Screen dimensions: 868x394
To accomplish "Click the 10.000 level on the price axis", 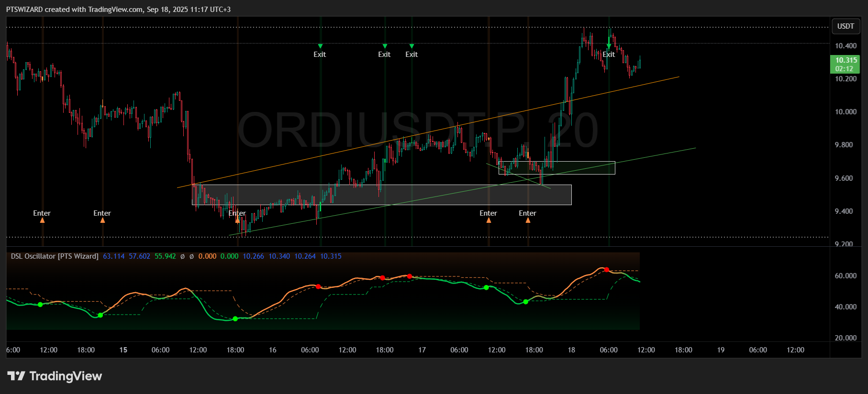I will 846,112.
